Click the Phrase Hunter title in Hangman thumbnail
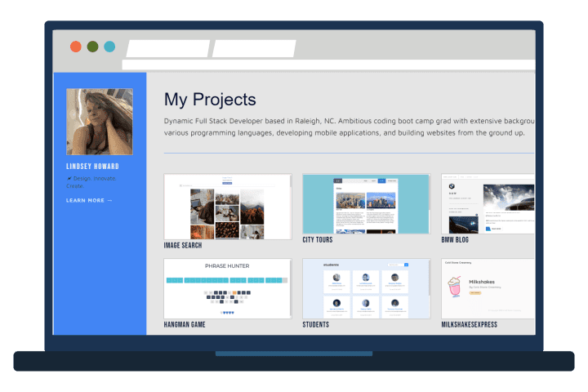The height and width of the screenshot is (392, 588). pos(227,266)
